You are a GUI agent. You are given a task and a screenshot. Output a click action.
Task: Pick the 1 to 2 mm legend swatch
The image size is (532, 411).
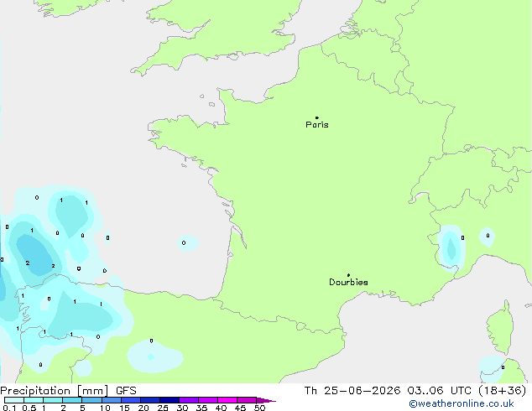coord(53,400)
